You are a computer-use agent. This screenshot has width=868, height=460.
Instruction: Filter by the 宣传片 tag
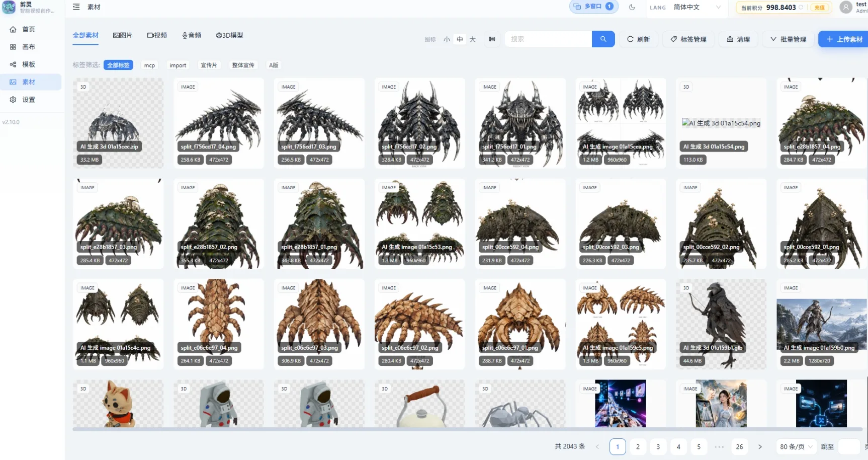coord(209,65)
